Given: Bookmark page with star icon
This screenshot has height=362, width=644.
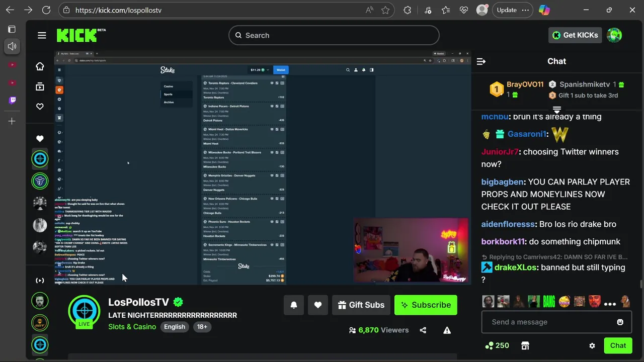Looking at the screenshot, I should point(385,10).
